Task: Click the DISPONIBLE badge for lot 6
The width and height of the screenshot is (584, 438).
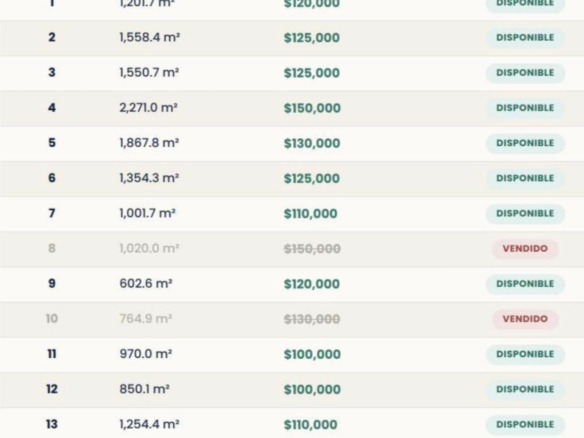Action: click(525, 178)
